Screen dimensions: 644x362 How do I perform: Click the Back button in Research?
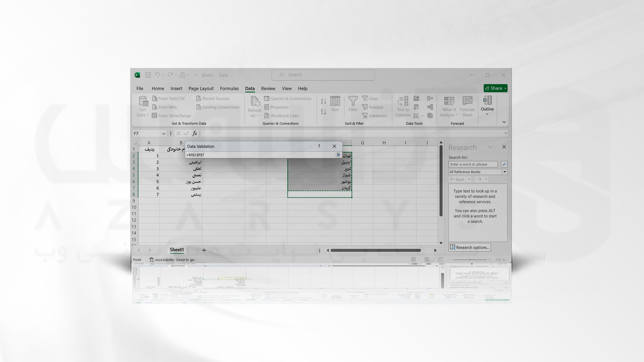pyautogui.click(x=458, y=179)
